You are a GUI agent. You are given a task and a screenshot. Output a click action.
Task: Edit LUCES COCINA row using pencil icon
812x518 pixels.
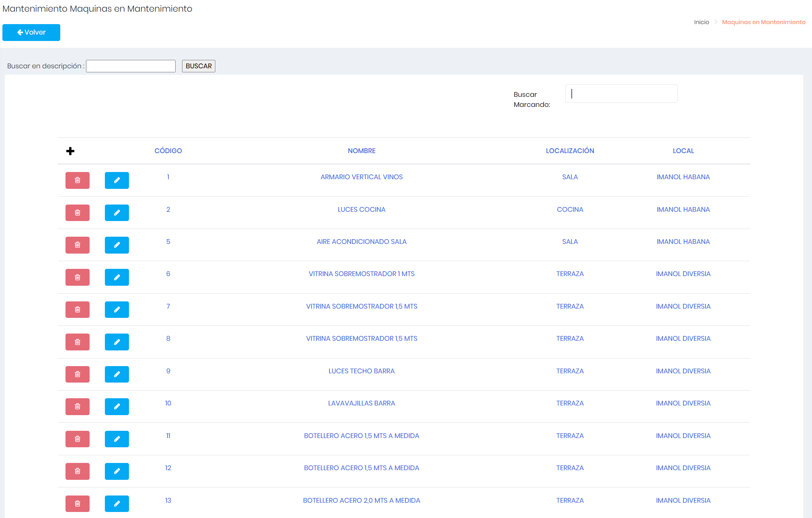pos(117,213)
